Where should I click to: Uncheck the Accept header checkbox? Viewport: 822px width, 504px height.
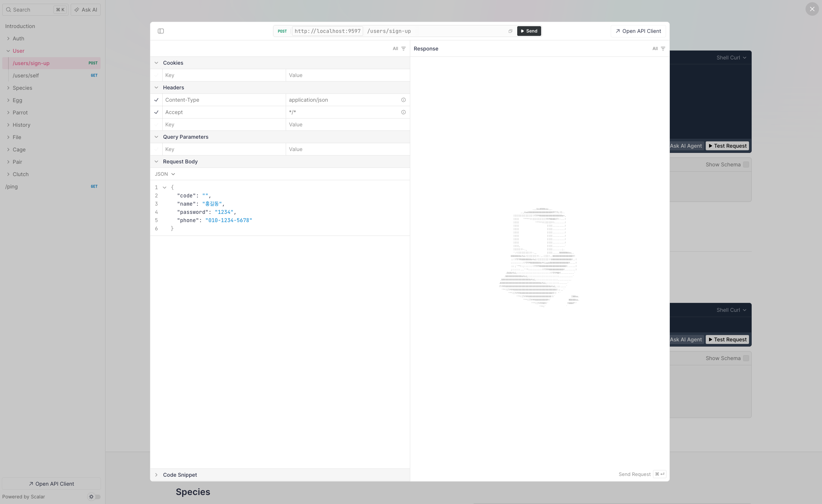pyautogui.click(x=156, y=112)
